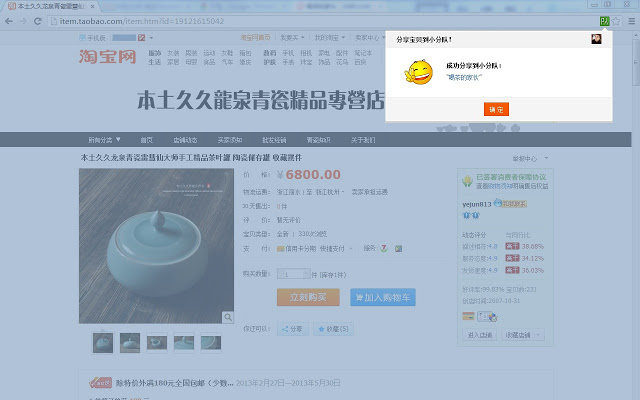Open the 服饰 category link

154,53
